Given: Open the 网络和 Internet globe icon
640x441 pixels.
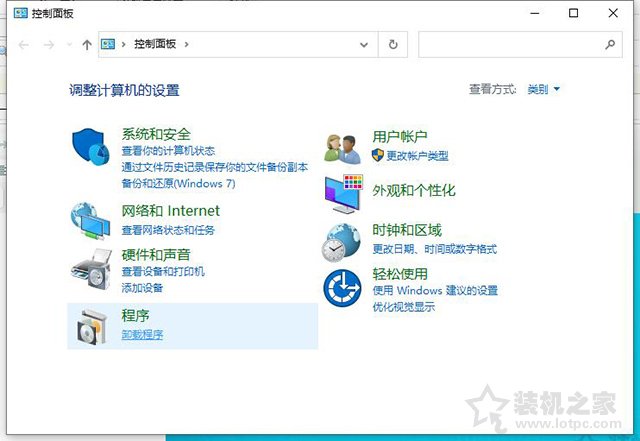Looking at the screenshot, I should (x=93, y=218).
